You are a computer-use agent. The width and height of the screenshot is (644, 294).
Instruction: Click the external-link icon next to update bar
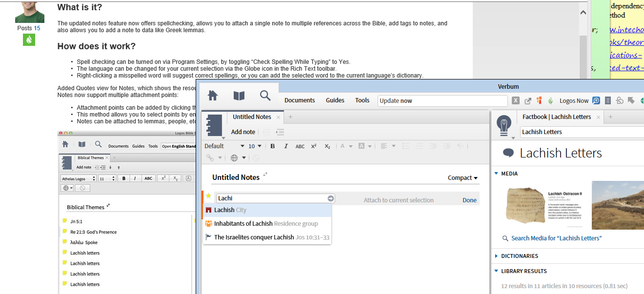coord(528,101)
